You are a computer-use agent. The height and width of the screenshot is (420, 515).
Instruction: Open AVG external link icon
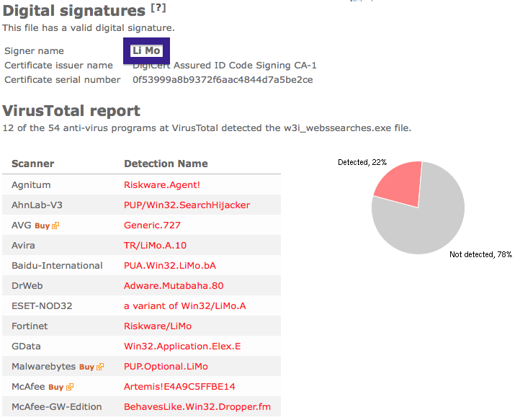click(x=55, y=225)
